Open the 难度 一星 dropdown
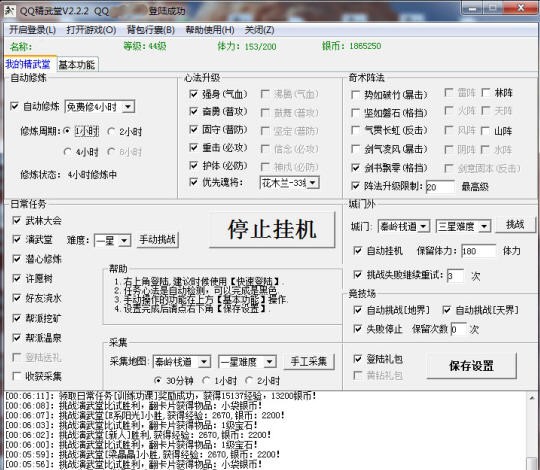This screenshot has height=470, width=540. pos(124,240)
